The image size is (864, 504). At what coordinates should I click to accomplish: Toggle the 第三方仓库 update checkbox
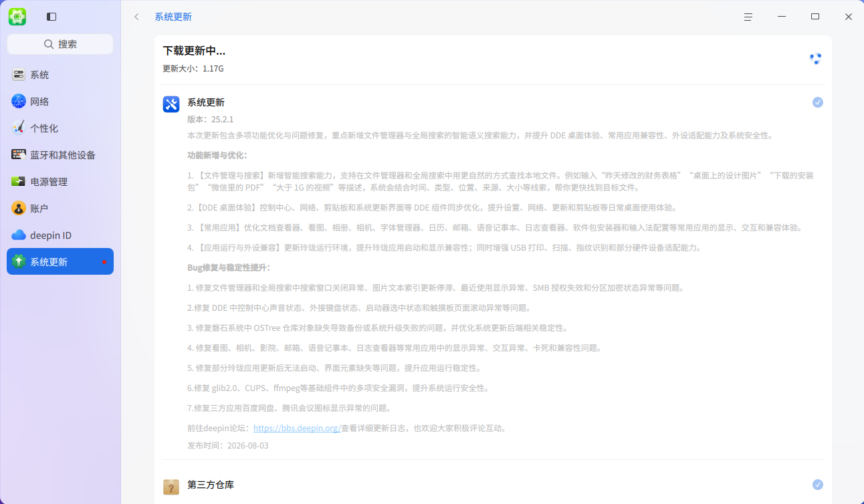pos(818,485)
